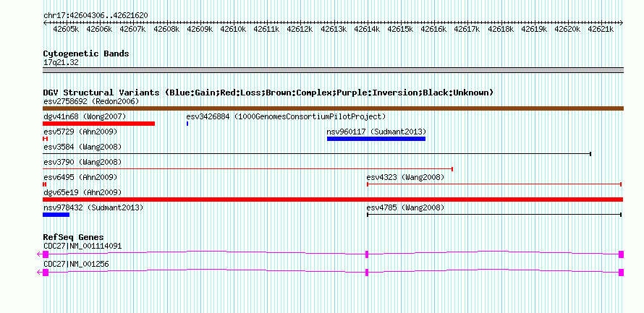Open the dgv41n68 (Wong2007) label
The width and height of the screenshot is (644, 313).
85,116
